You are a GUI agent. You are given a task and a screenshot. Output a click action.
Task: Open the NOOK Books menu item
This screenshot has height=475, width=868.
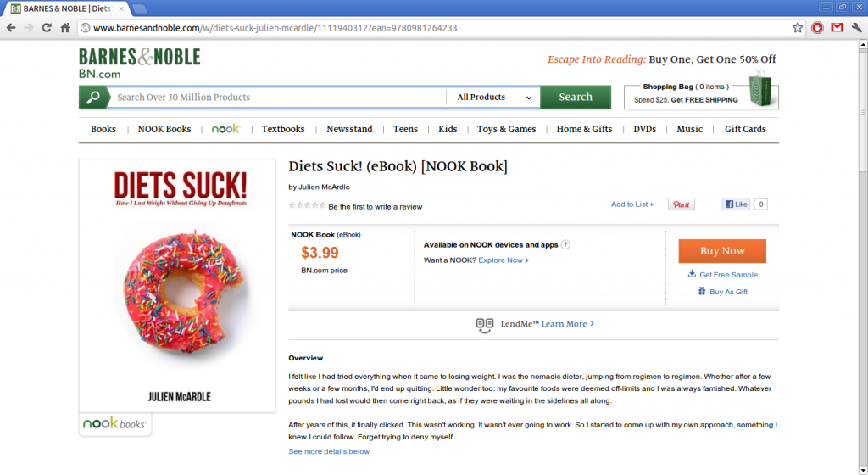point(164,129)
